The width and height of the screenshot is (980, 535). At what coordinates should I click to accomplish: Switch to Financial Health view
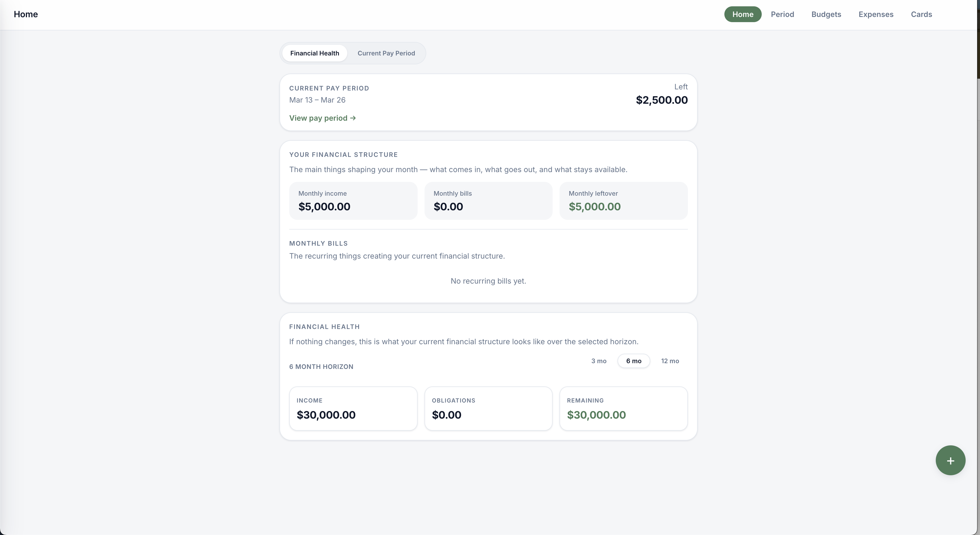coord(314,53)
